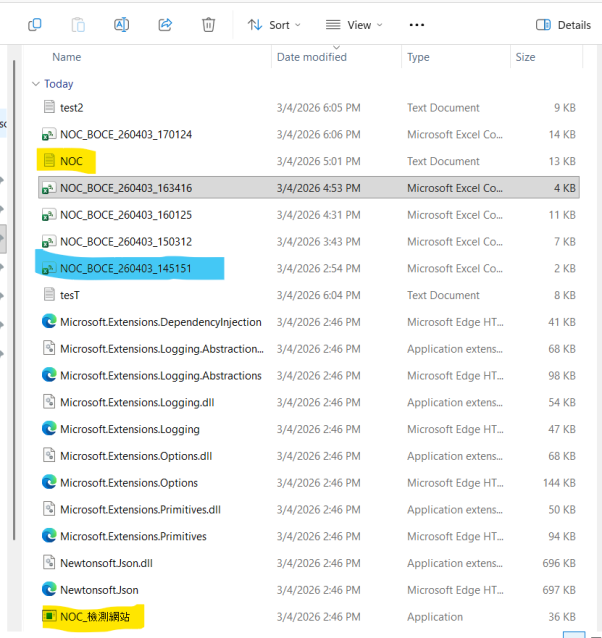
Task: Click the Share icon in toolbar
Action: pos(166,25)
